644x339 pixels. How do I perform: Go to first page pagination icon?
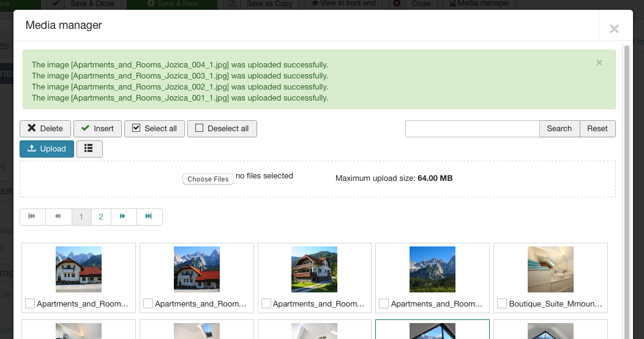point(32,216)
